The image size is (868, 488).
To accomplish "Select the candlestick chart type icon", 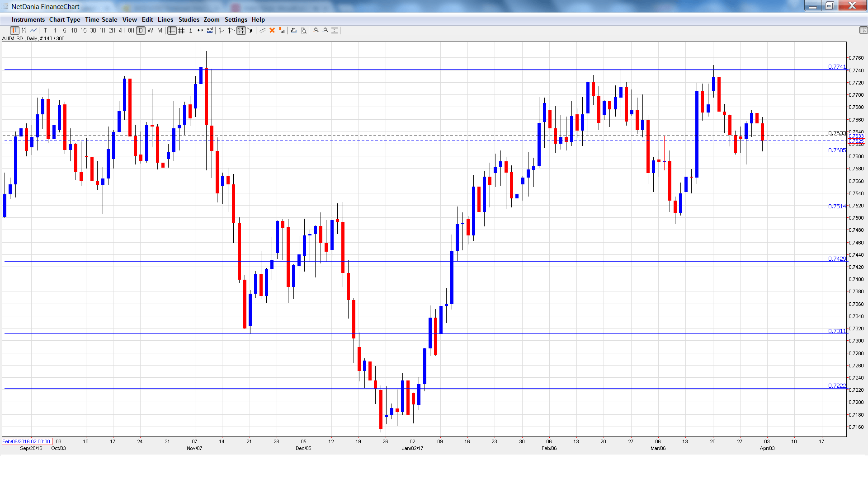I will 14,30.
